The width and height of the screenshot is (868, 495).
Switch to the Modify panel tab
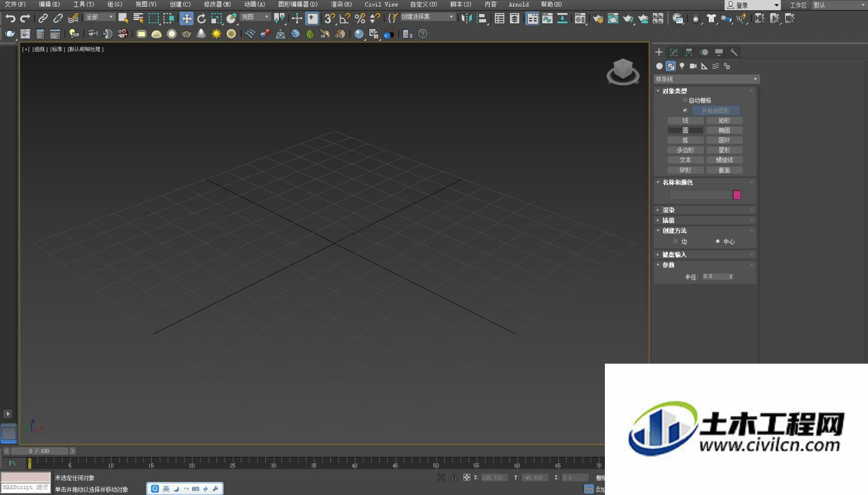pyautogui.click(x=674, y=52)
